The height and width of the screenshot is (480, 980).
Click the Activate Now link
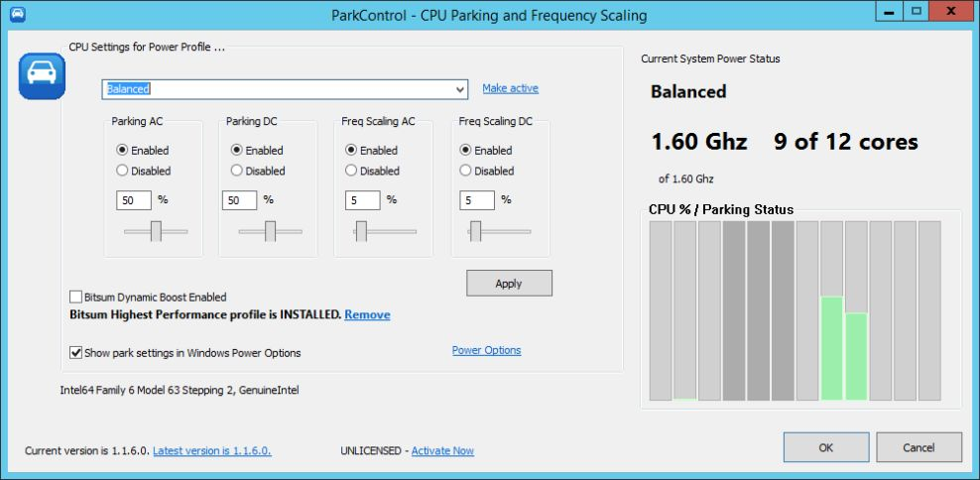442,450
